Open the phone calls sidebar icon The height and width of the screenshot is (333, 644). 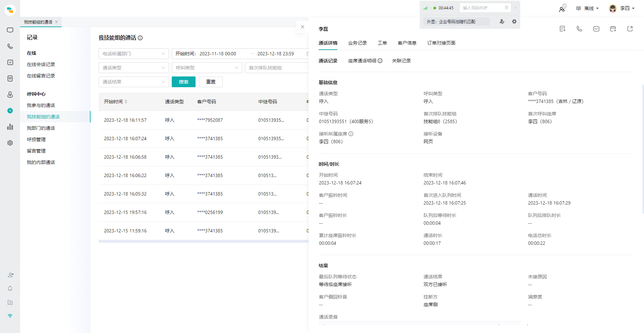click(x=10, y=46)
